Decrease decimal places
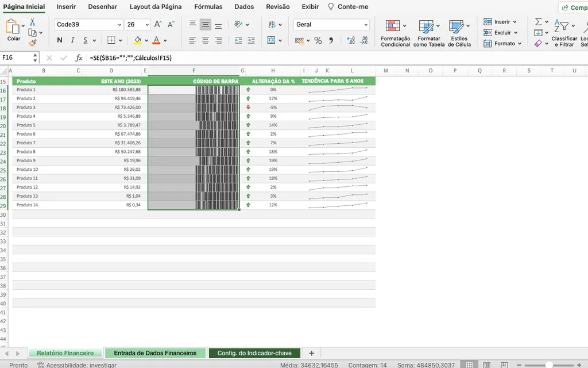Screen dimensions: 588x368 coord(363,41)
